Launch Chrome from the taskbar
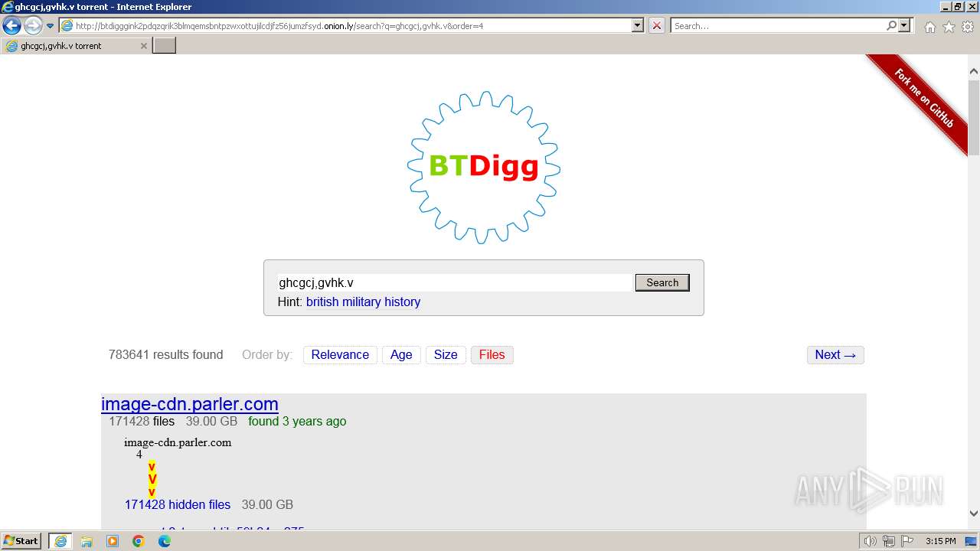This screenshot has height=551, width=980. point(139,541)
